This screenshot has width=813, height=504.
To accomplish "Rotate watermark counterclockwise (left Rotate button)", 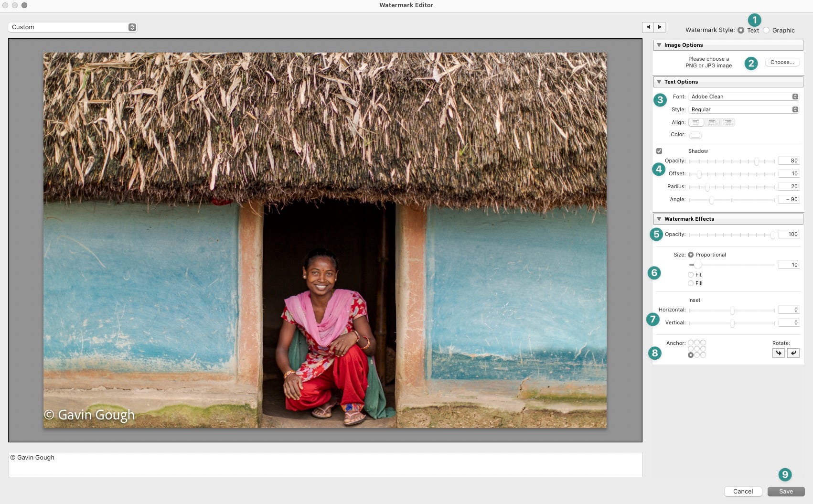I will [779, 353].
